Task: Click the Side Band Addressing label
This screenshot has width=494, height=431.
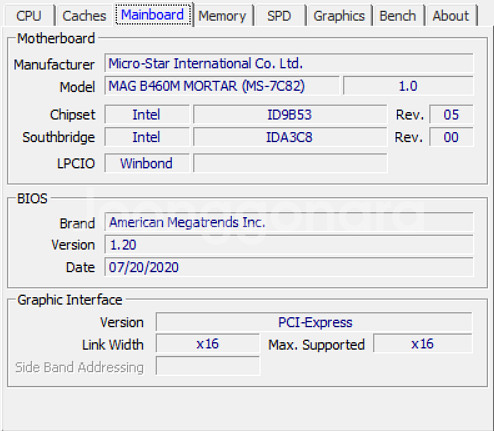Action: [x=79, y=367]
